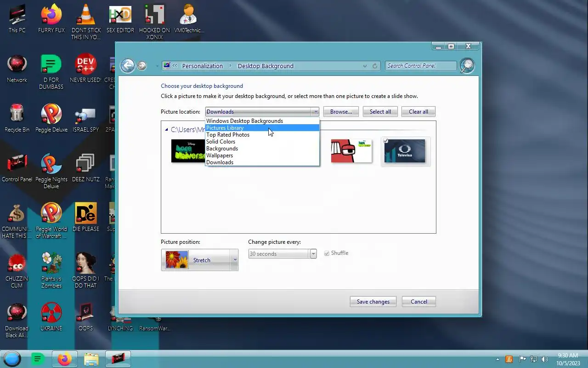Click the search magnifier icon
Screen dimensions: 588x368
(x=467, y=66)
